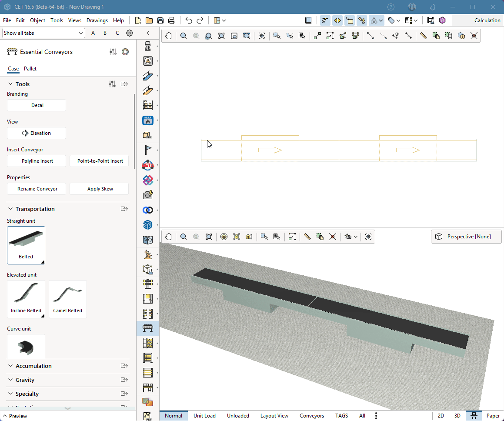
Task: Click the save disk icon
Action: pos(160,20)
